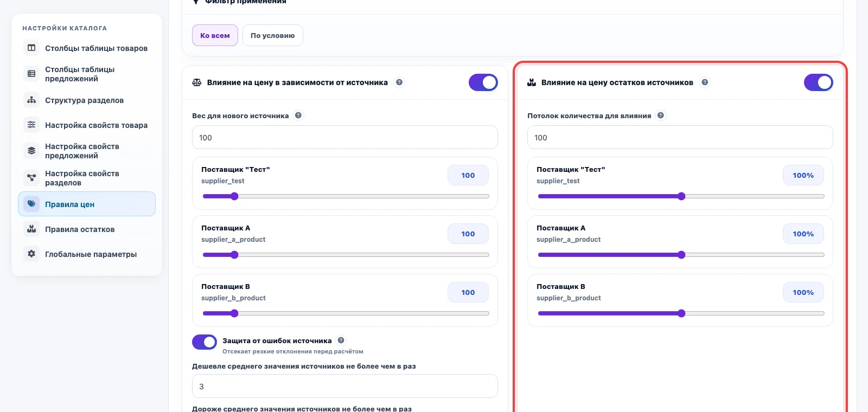Click the offers table columns icon
Image resolution: width=868 pixels, height=412 pixels.
pos(31,73)
